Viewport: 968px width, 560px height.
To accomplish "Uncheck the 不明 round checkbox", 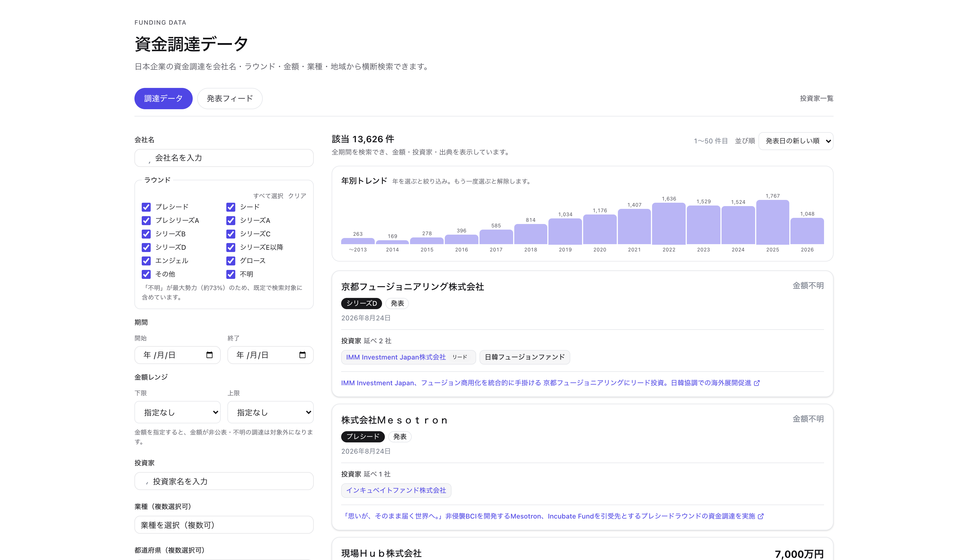I will (231, 274).
